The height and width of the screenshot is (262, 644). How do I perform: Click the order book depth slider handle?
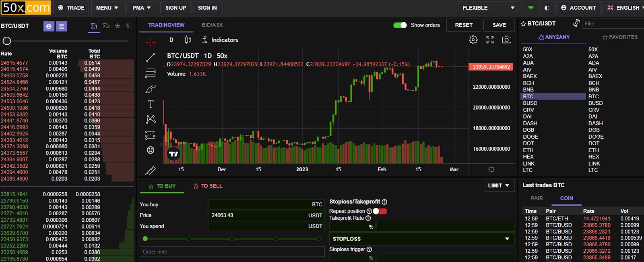tap(7, 41)
